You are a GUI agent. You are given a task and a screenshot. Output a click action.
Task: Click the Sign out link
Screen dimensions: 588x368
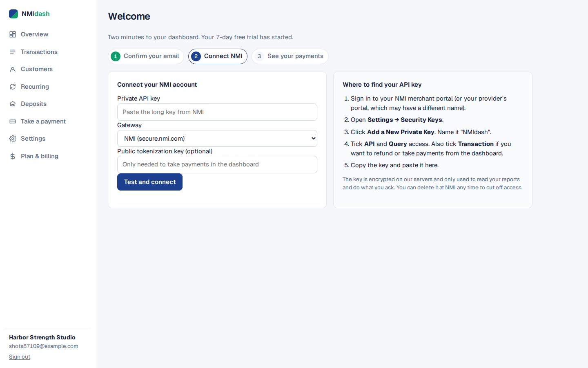[x=20, y=357]
